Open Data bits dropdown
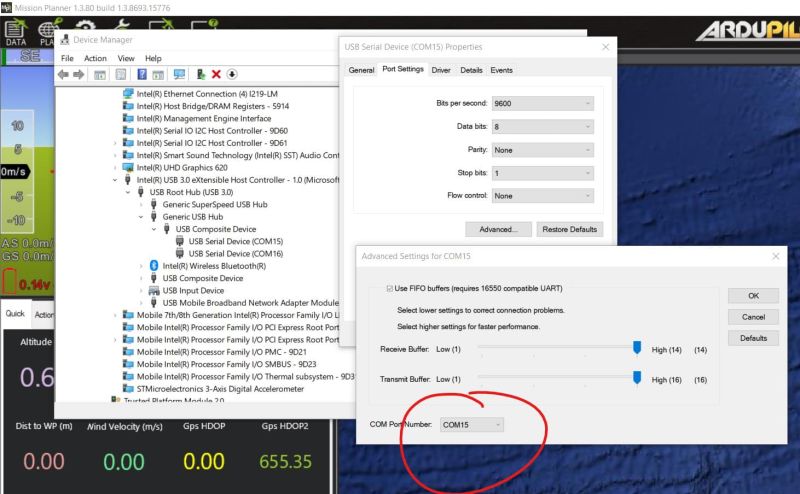 tap(542, 127)
